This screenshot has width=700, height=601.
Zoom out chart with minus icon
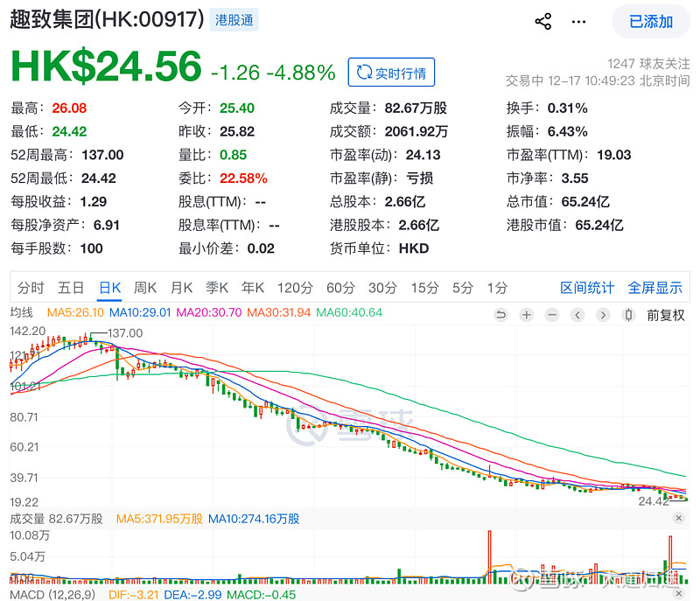(x=552, y=316)
